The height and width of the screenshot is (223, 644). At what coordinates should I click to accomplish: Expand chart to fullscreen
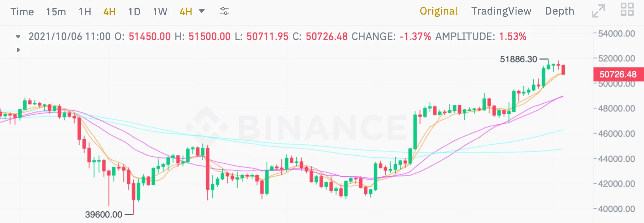(x=598, y=11)
